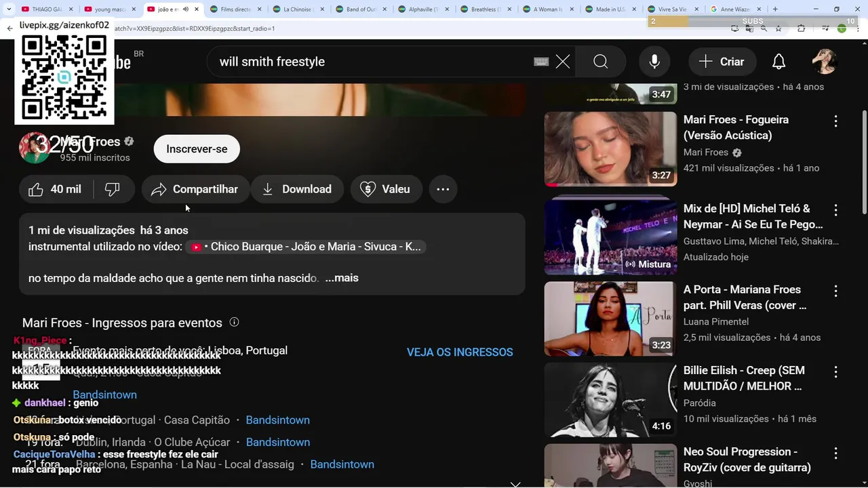This screenshot has width=868, height=488.
Task: Bookmark this page with the star icon
Action: coord(778,28)
